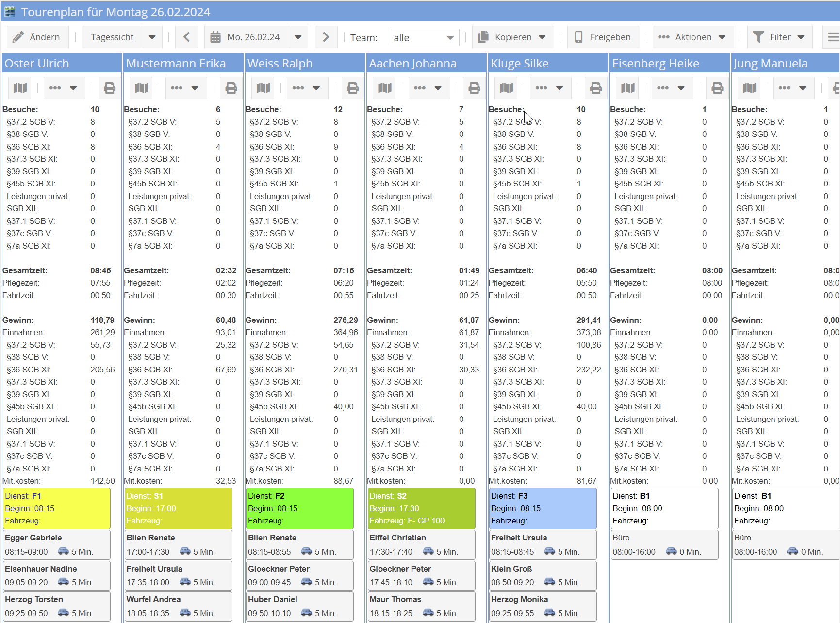Print tour plan of Mustermann Erika

[x=231, y=88]
